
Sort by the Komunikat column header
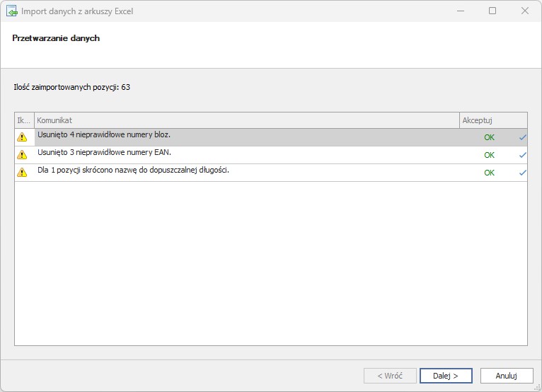[246, 121]
